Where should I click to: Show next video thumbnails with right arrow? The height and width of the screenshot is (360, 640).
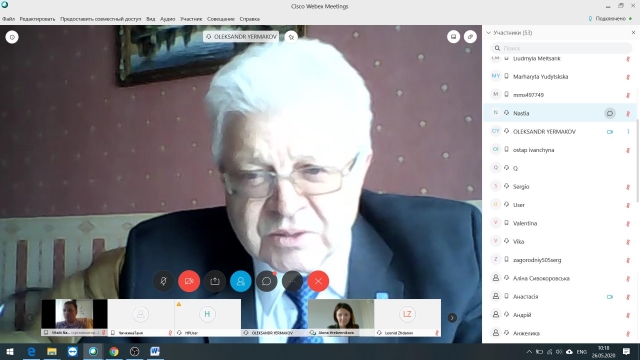[452, 318]
